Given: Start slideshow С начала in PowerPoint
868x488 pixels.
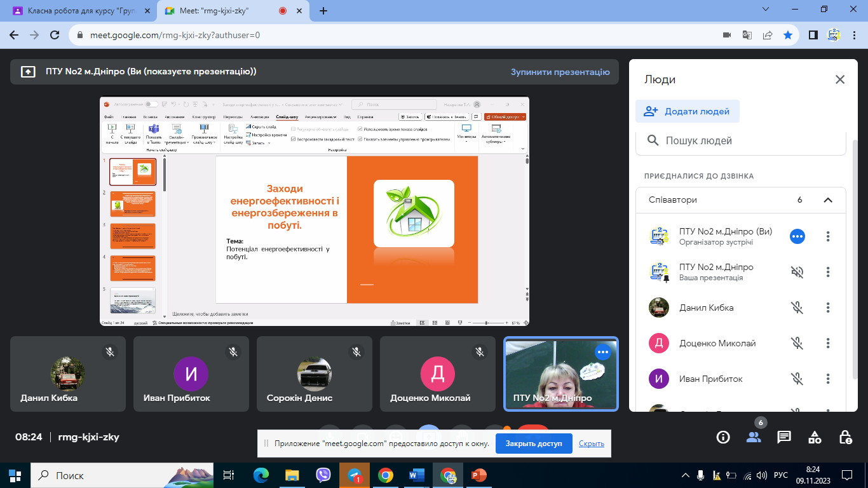Looking at the screenshot, I should tap(112, 134).
